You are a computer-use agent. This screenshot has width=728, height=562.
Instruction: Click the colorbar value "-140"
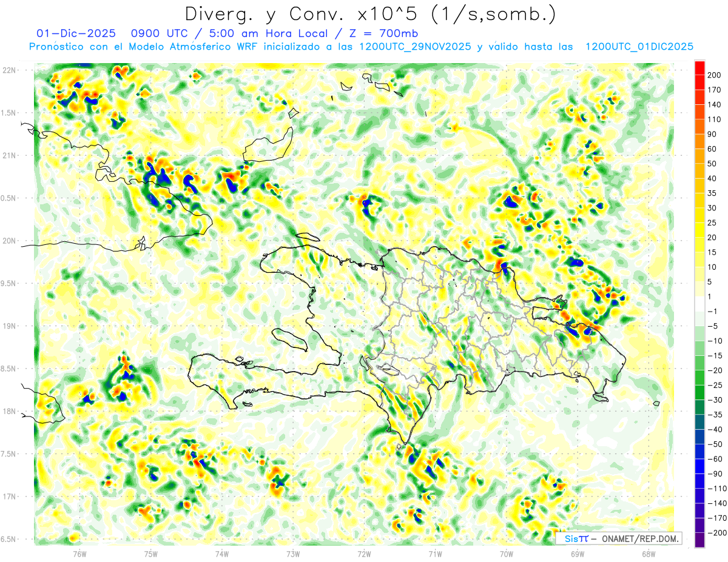pos(716,503)
